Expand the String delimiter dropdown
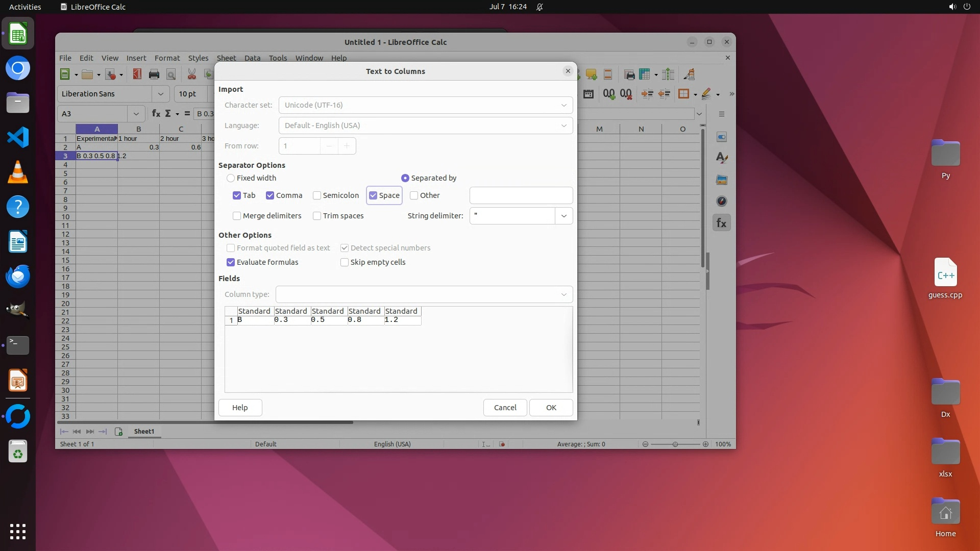Viewport: 980px width, 551px height. click(x=563, y=216)
